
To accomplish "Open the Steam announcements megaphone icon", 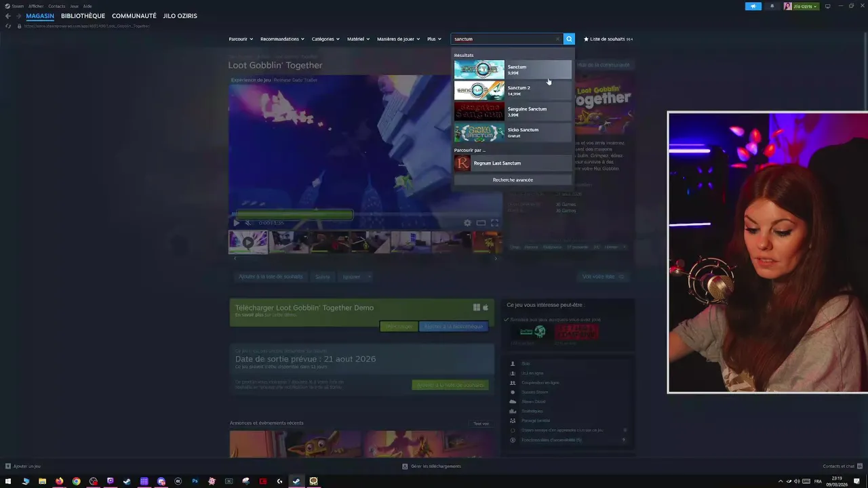I will click(x=753, y=6).
